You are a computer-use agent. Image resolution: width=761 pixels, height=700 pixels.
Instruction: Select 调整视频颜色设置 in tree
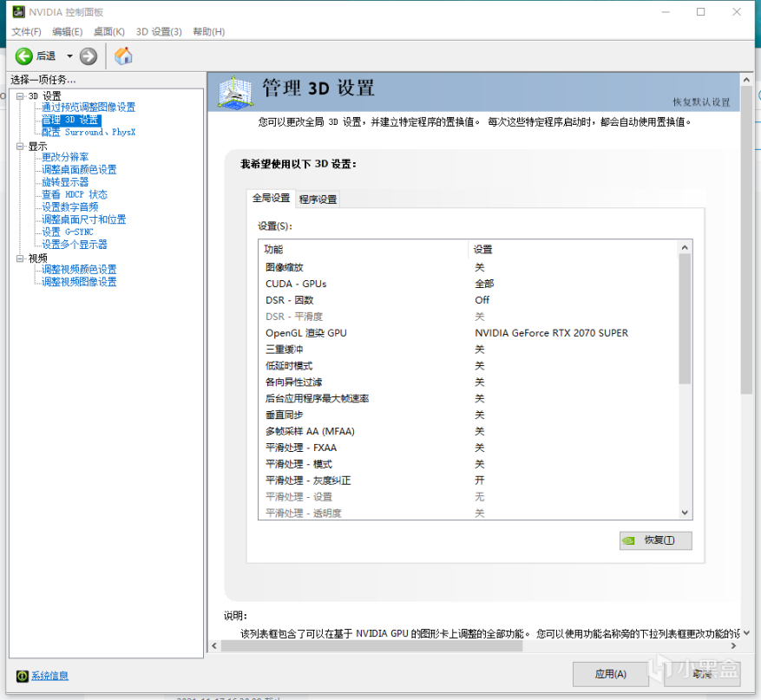[x=79, y=269]
